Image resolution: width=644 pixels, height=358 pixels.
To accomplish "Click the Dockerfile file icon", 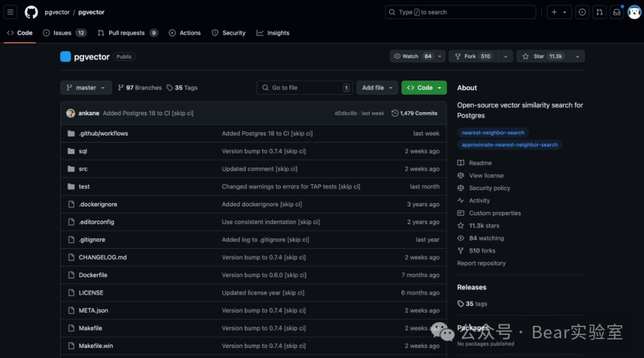I will [x=71, y=274].
